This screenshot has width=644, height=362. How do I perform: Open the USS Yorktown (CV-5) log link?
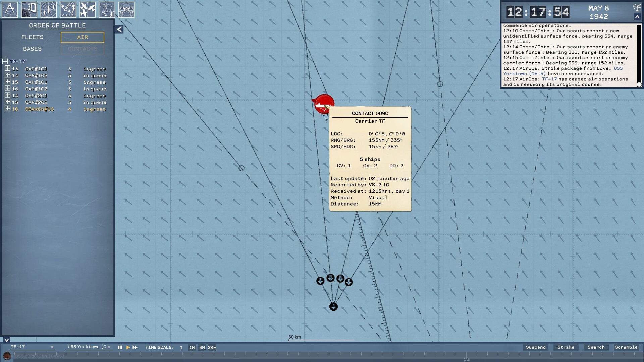(525, 74)
